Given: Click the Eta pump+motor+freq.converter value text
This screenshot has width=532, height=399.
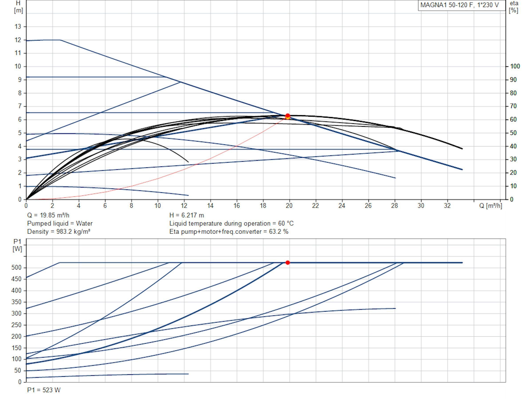Looking at the screenshot, I should (229, 231).
